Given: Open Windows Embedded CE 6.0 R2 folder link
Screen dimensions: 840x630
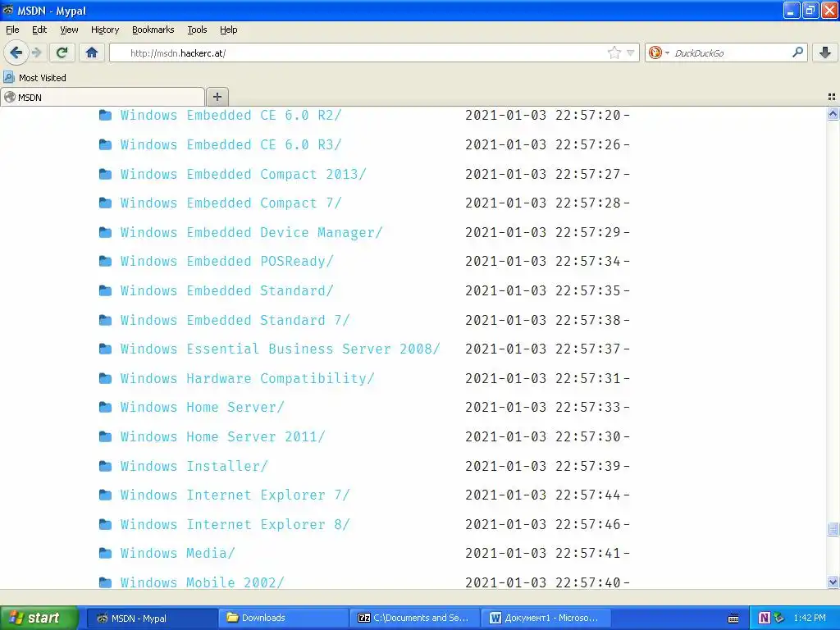Looking at the screenshot, I should click(x=231, y=115).
